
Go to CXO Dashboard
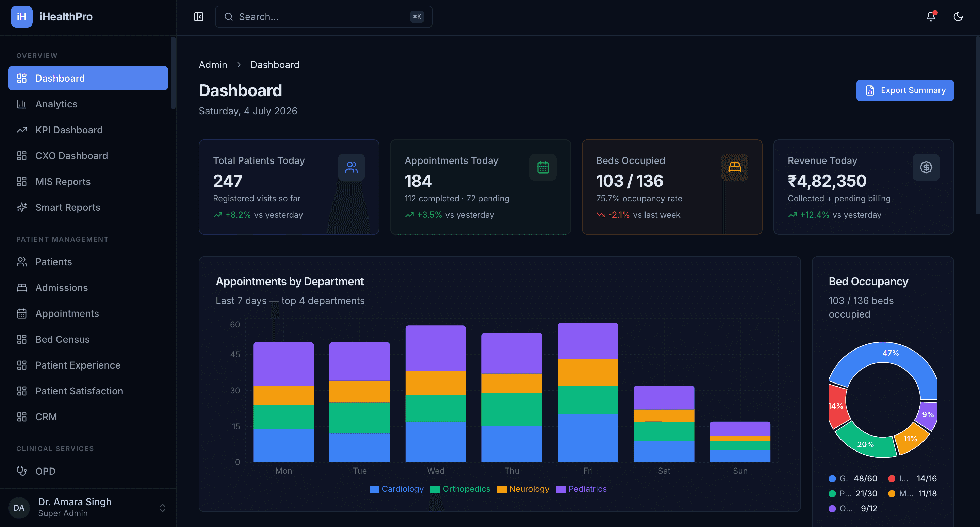point(88,156)
